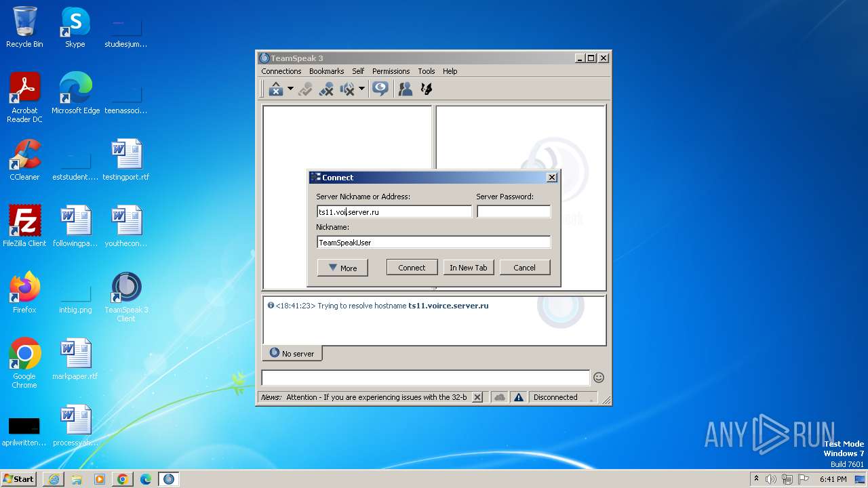Viewport: 868px width, 488px height.
Task: Select markpaper.rtf desktop file
Action: point(75,359)
